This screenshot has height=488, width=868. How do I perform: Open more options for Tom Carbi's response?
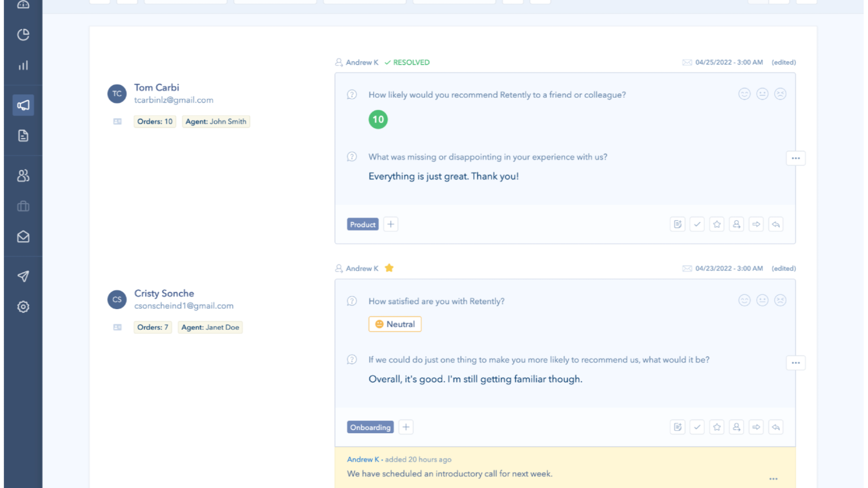(795, 158)
